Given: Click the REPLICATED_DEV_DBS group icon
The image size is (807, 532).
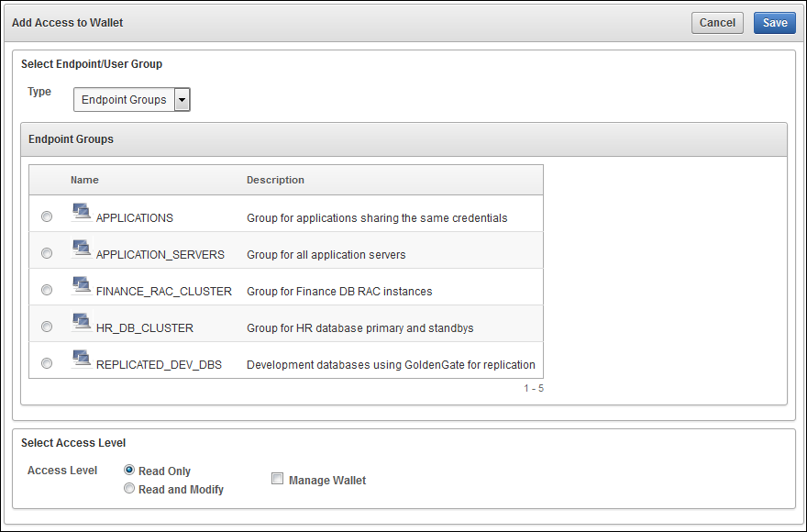Looking at the screenshot, I should [81, 359].
